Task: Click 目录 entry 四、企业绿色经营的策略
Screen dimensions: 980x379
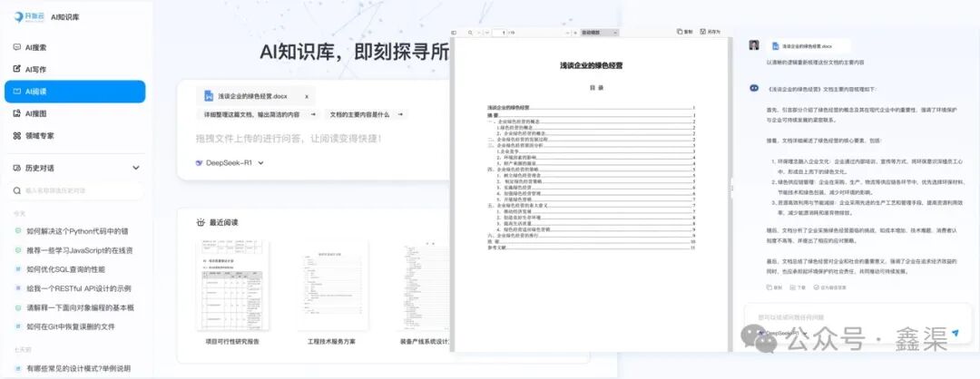Action: click(592, 170)
